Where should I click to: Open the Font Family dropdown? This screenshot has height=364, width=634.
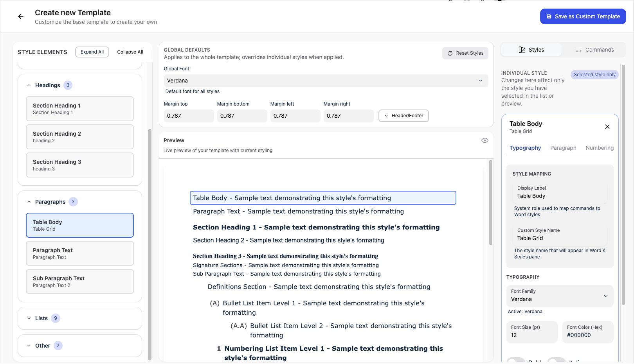pyautogui.click(x=560, y=296)
